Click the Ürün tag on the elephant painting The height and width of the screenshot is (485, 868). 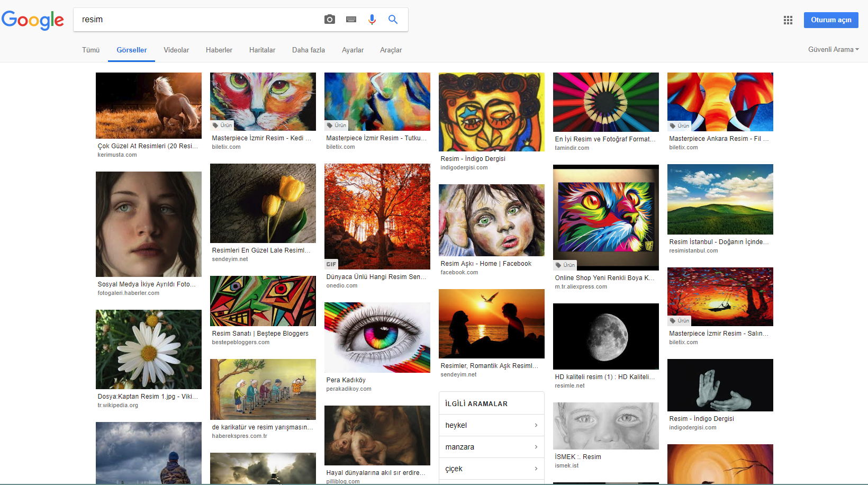click(680, 126)
